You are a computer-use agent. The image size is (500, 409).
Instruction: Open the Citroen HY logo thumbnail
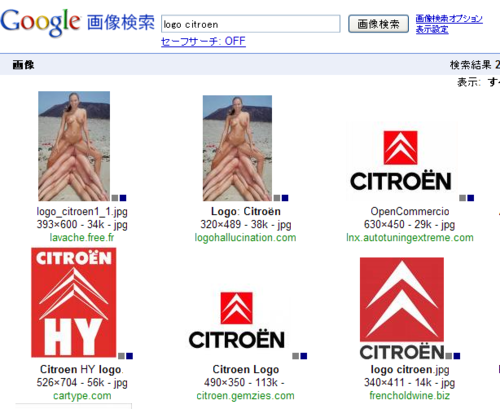[74, 302]
